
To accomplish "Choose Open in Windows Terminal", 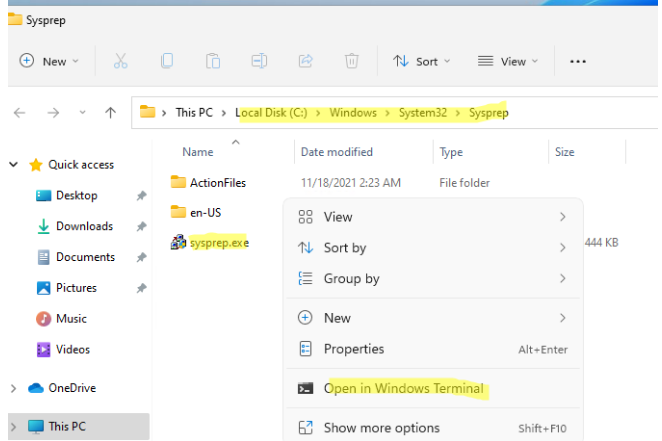I will (433, 388).
